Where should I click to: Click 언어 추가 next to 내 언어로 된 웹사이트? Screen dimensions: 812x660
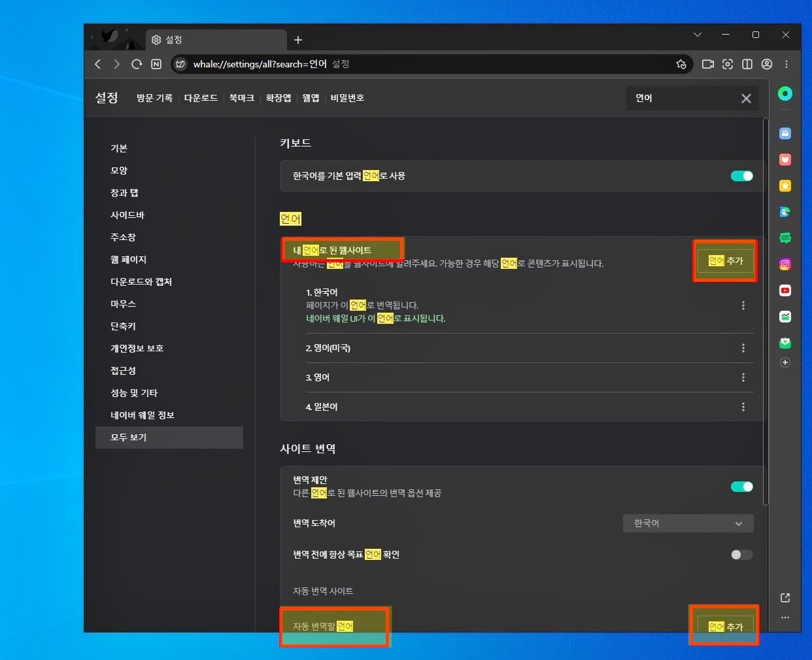[x=726, y=261]
